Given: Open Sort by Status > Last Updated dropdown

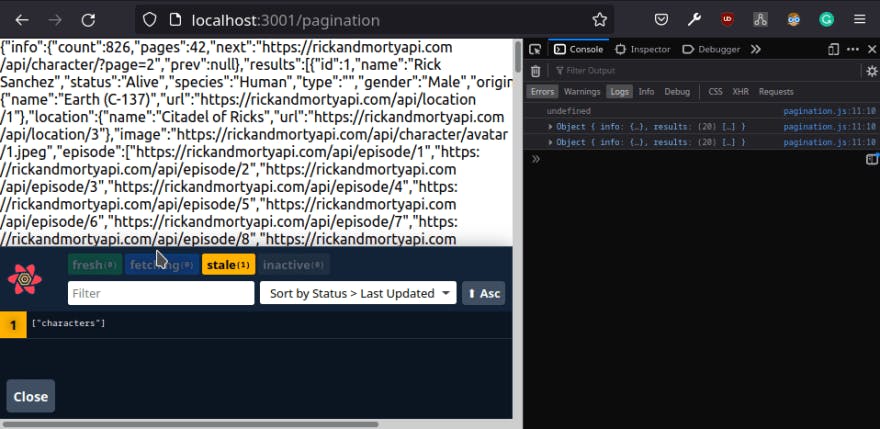Looking at the screenshot, I should coord(358,293).
